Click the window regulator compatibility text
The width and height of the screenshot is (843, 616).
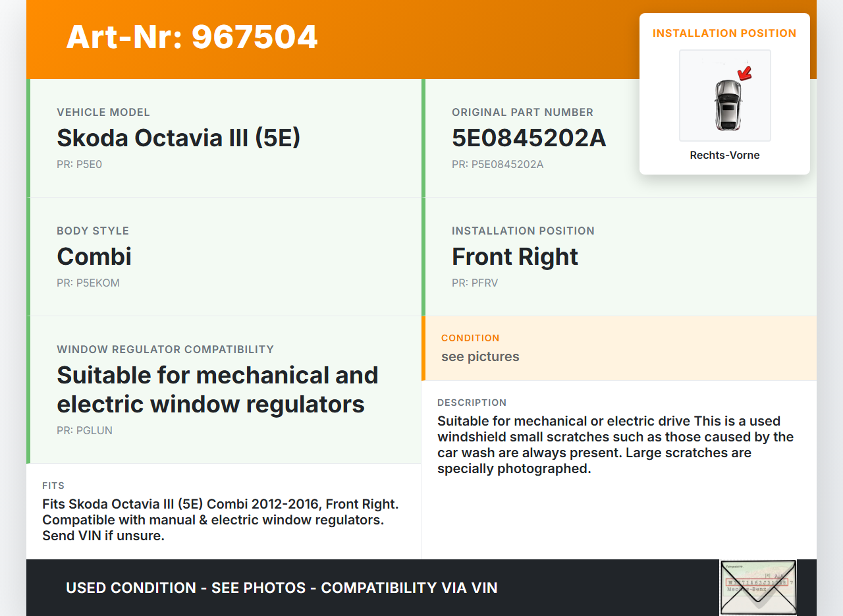pos(217,389)
